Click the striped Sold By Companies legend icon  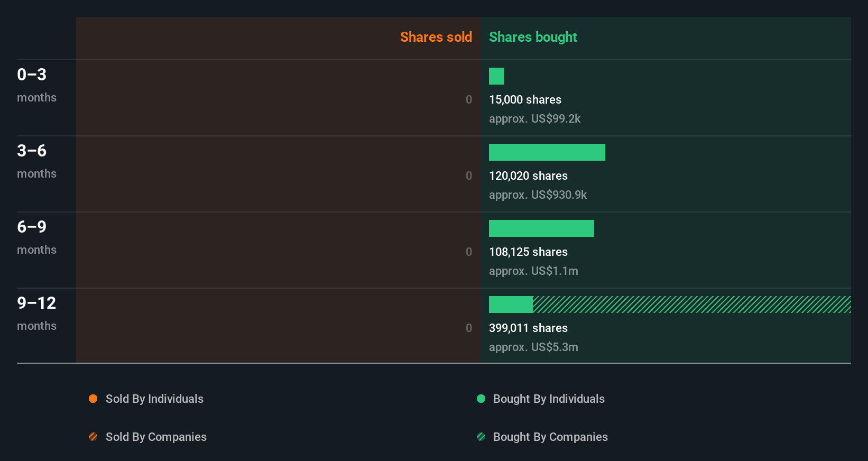pos(93,437)
